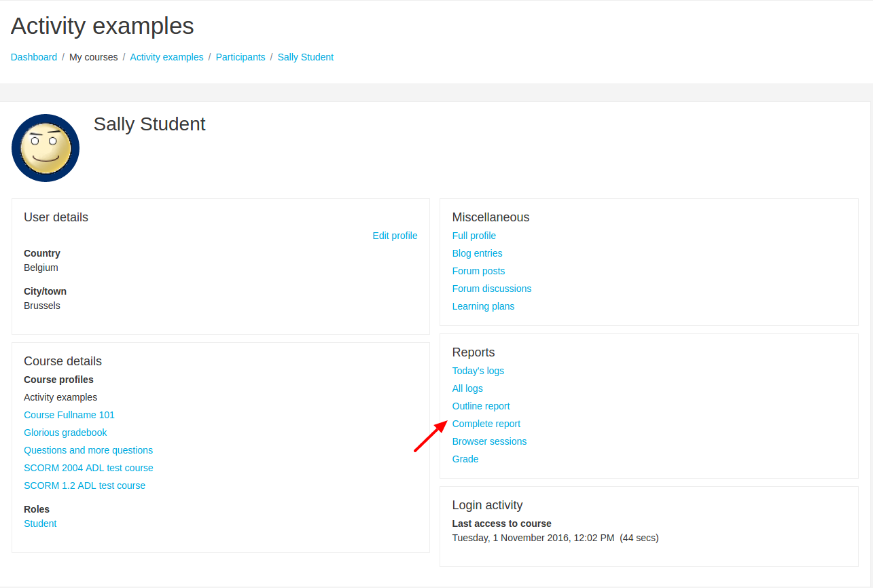Click the Brussels city value
This screenshot has height=588, width=873.
(x=42, y=306)
